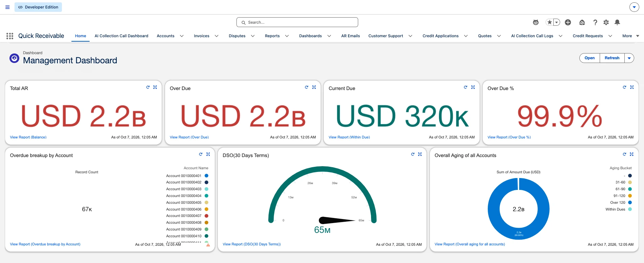
Task: Expand the Reports tab dropdown
Action: (x=287, y=36)
